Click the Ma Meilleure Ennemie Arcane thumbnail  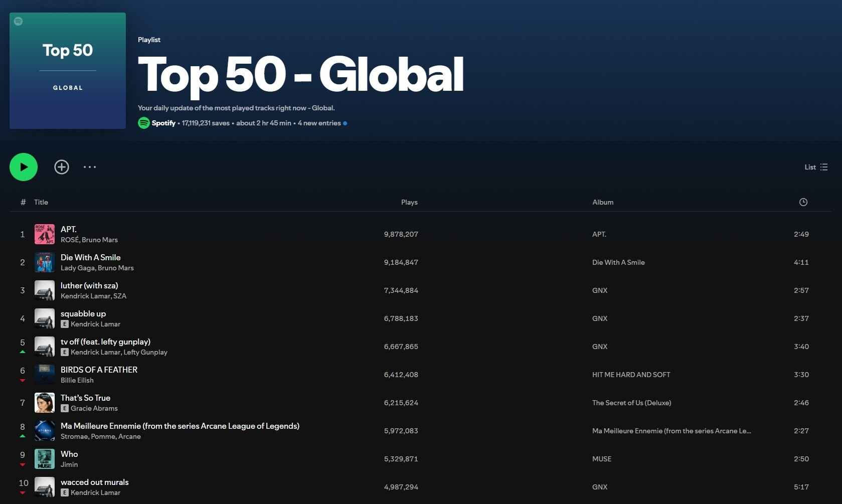pyautogui.click(x=45, y=431)
